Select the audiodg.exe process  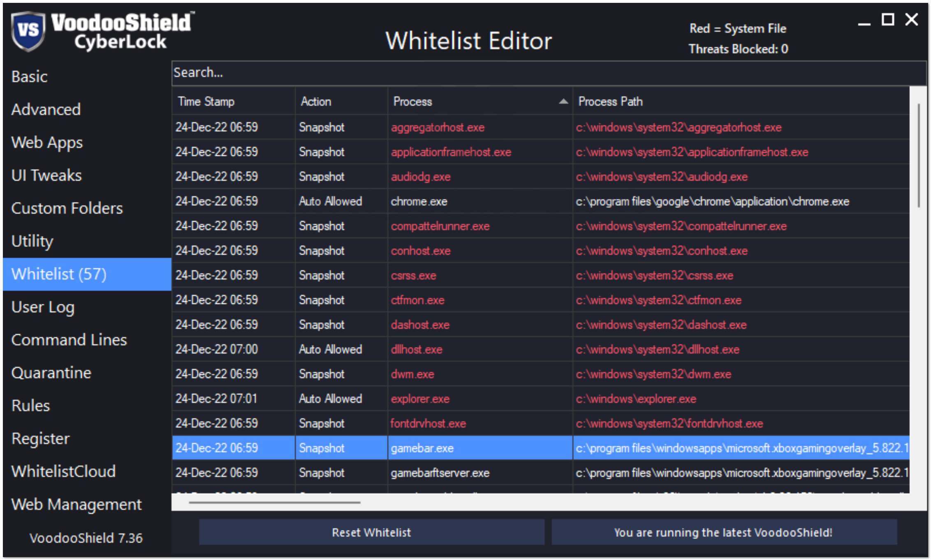pyautogui.click(x=540, y=176)
